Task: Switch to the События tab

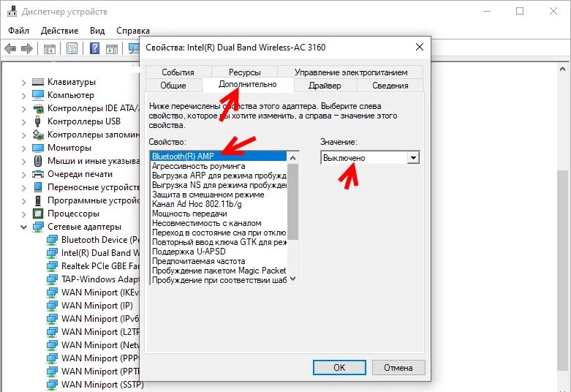Action: [178, 72]
